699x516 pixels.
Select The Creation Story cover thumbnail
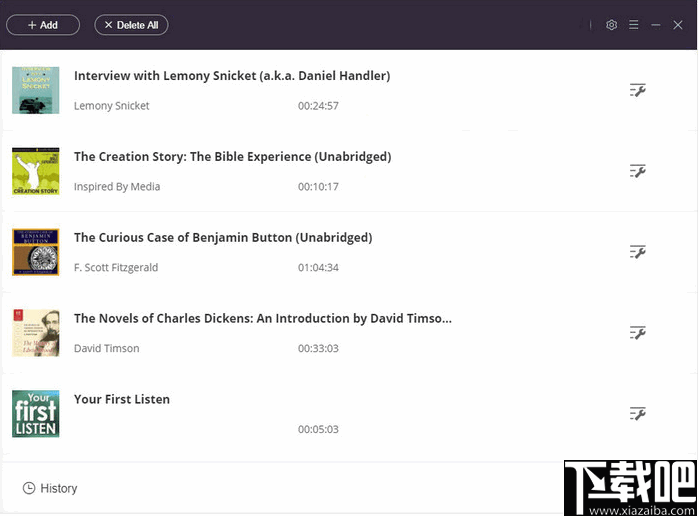click(x=36, y=171)
